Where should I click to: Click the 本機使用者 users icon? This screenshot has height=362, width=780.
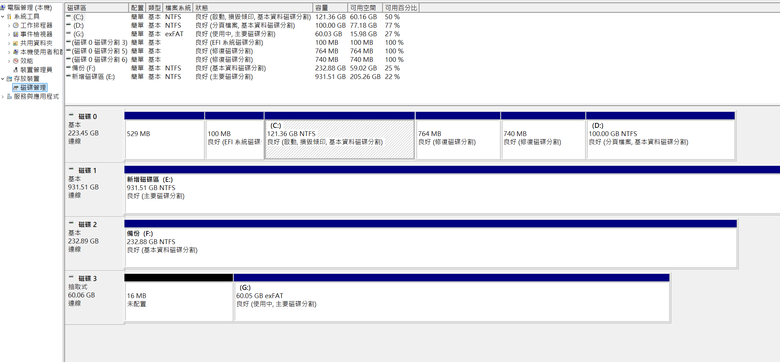point(16,52)
